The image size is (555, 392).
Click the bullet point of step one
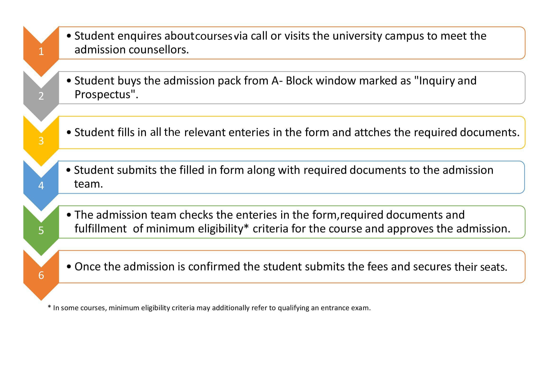point(69,36)
